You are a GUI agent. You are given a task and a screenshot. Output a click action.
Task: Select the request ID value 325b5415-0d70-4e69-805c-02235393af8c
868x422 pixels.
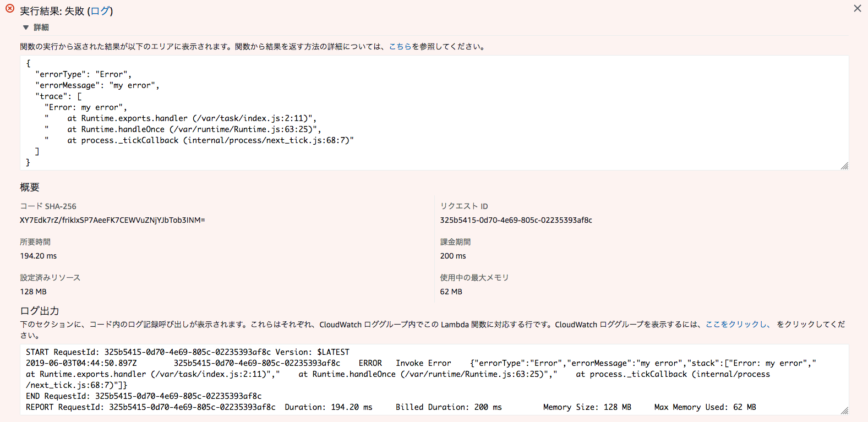pyautogui.click(x=516, y=220)
